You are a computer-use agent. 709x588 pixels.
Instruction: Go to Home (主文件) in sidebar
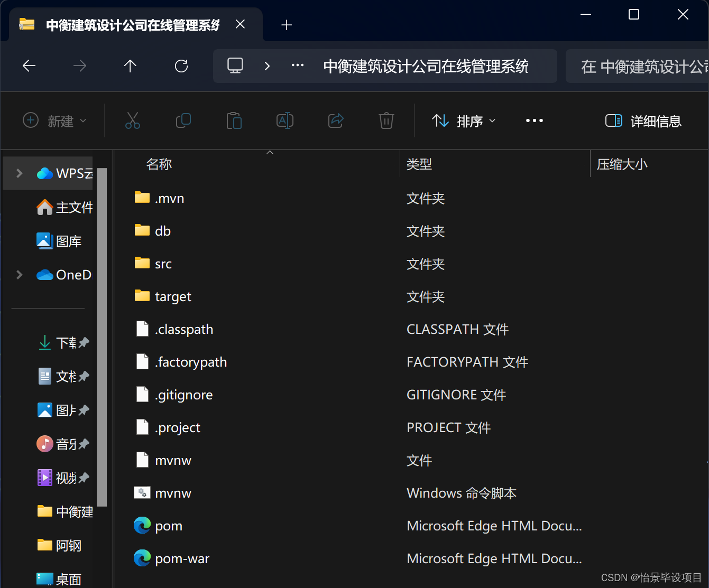(65, 207)
